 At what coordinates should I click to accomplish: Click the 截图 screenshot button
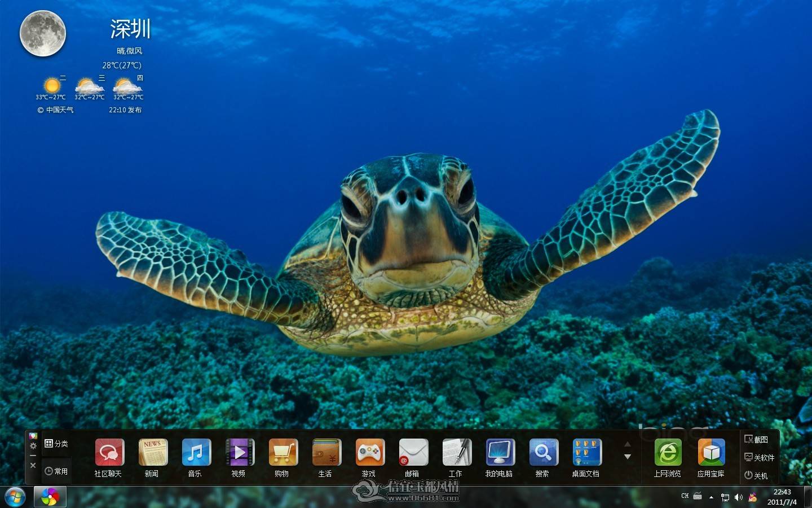click(756, 439)
